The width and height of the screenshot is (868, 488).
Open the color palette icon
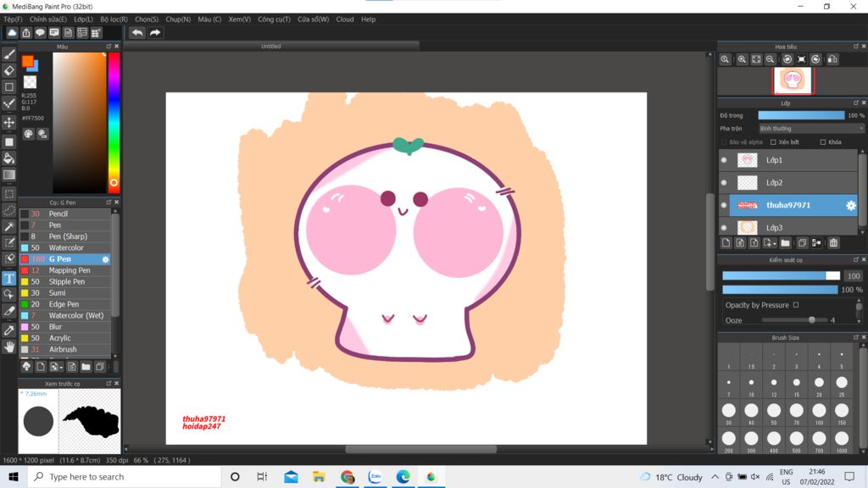point(28,133)
